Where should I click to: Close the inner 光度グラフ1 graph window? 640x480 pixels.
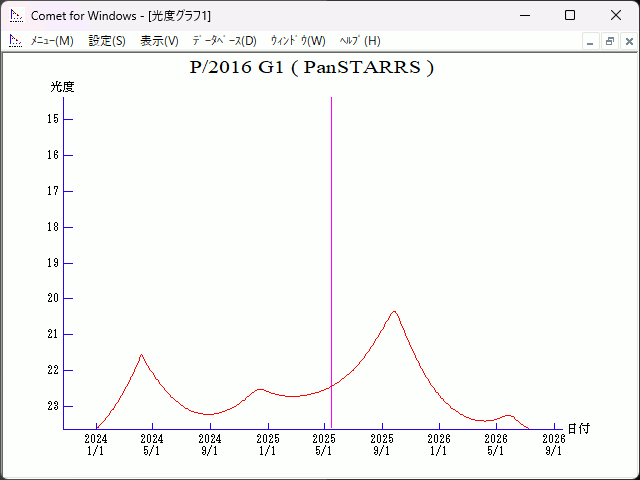pyautogui.click(x=629, y=41)
